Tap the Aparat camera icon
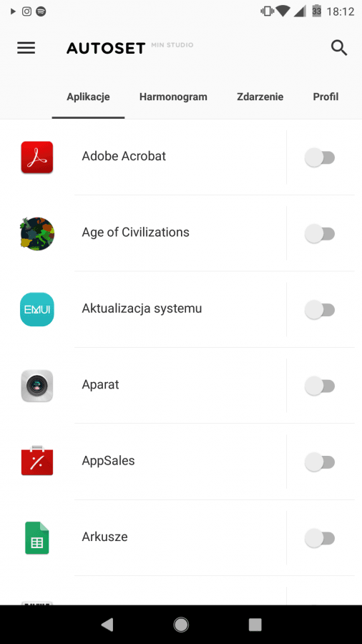Screen dimensions: 362x644 (37, 386)
